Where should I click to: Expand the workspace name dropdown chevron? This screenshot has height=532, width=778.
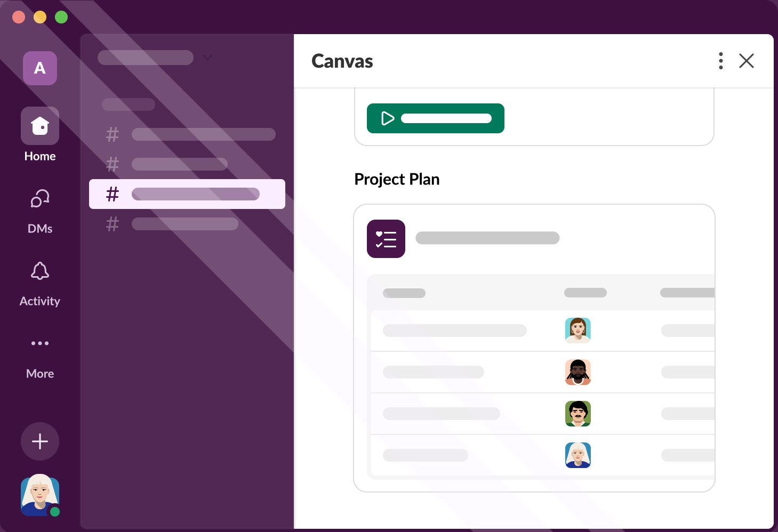(x=207, y=58)
